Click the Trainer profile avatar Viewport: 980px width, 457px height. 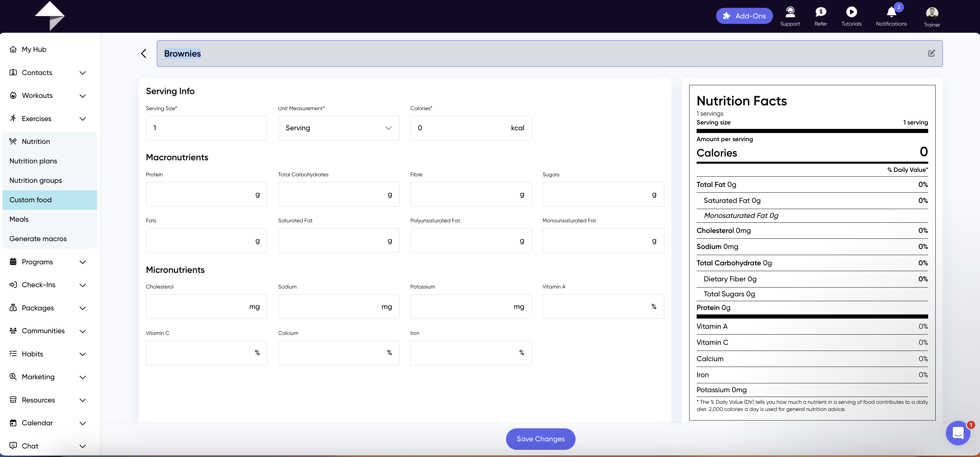(932, 13)
